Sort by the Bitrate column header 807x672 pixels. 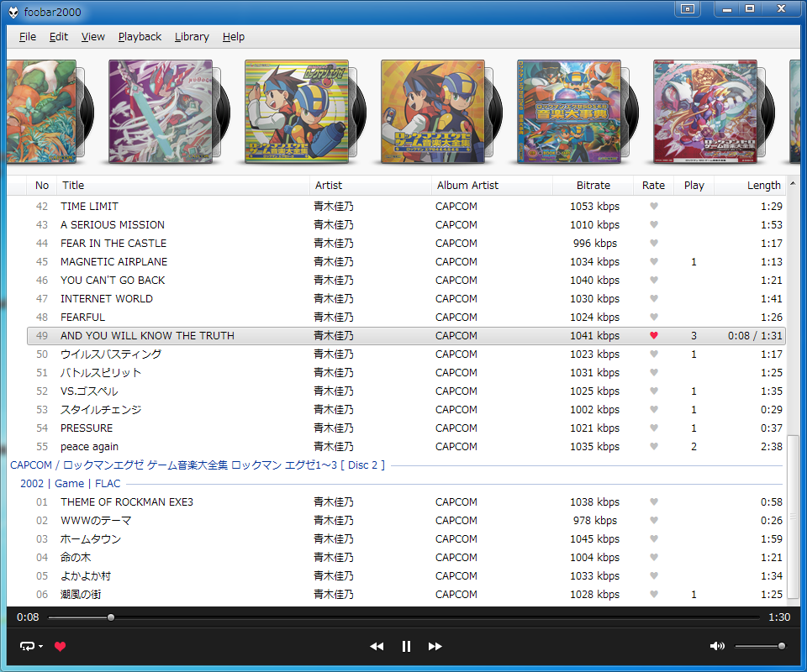593,186
